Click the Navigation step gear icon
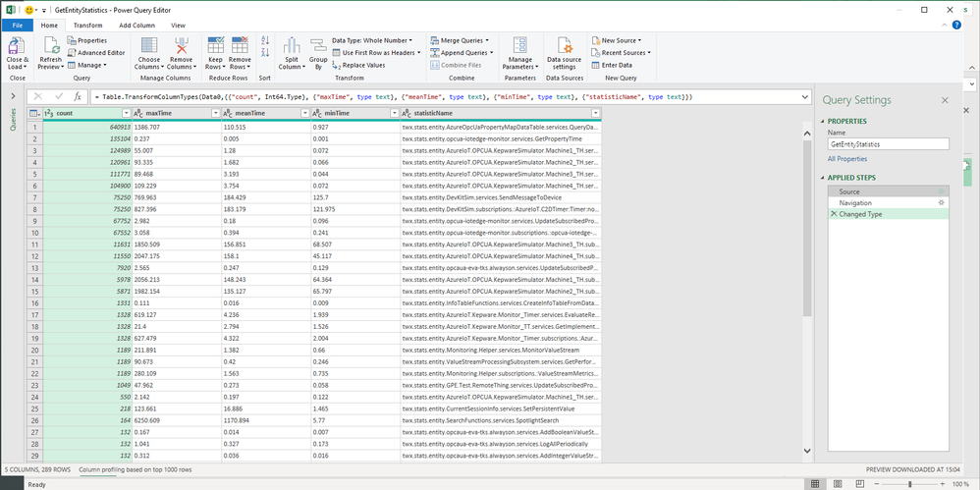 pyautogui.click(x=942, y=203)
